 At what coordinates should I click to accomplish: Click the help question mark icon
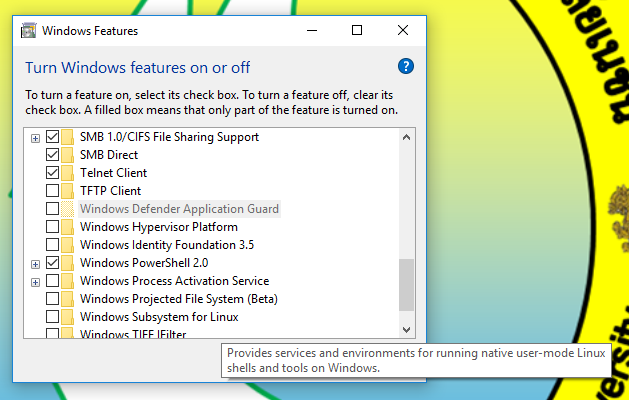(x=405, y=67)
